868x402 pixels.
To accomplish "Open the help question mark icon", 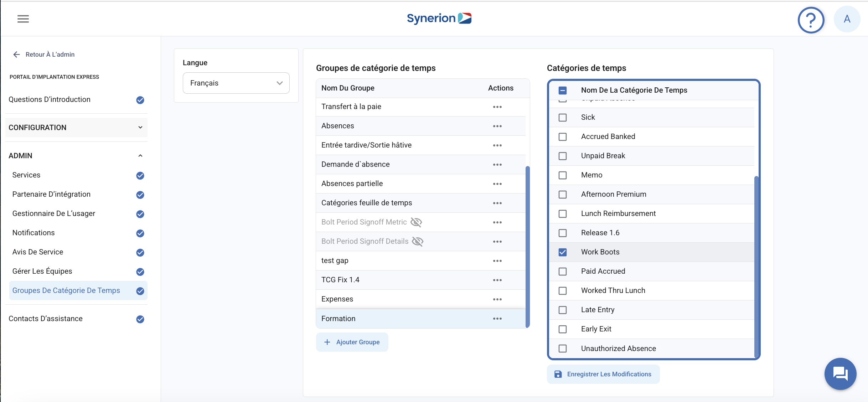I will point(811,20).
